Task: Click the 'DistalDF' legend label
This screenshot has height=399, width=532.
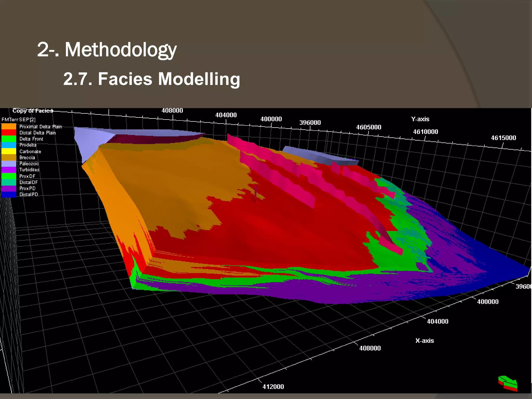Action: [x=29, y=182]
